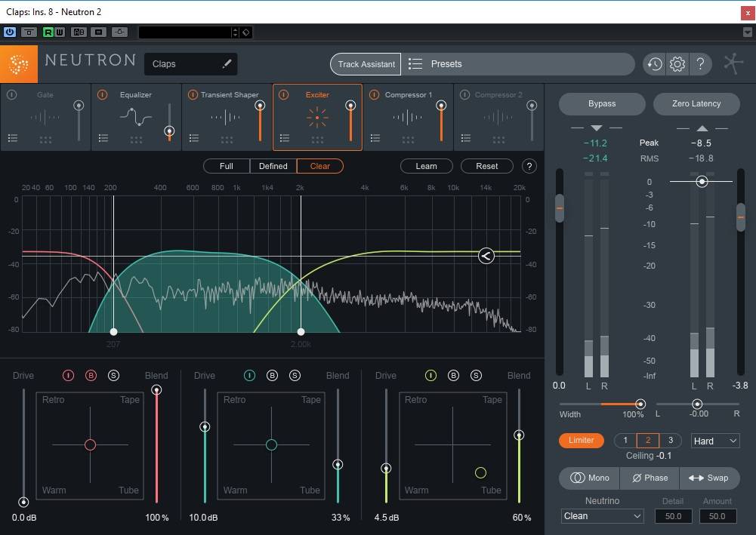The image size is (756, 535).
Task: Click the Track Assistant button
Action: click(366, 64)
